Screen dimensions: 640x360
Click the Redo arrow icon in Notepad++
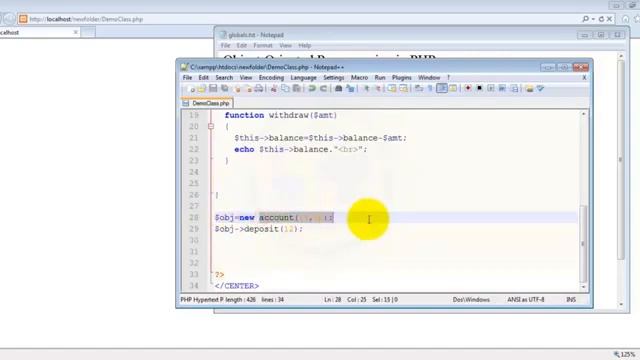pos(323,89)
